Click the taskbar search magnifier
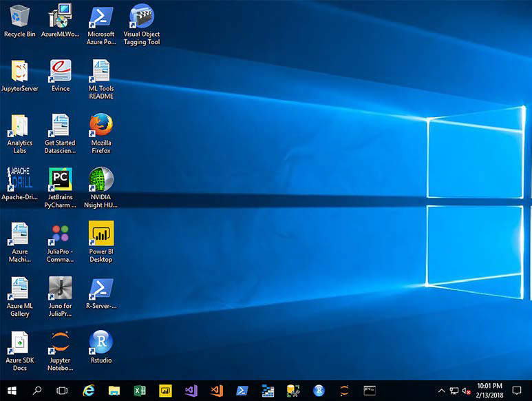The width and height of the screenshot is (532, 401). click(37, 391)
